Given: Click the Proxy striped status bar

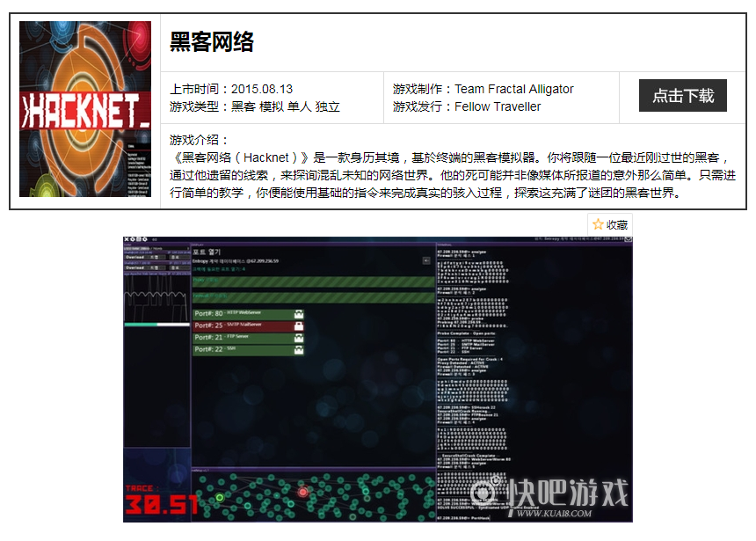Looking at the screenshot, I should click(x=314, y=281).
